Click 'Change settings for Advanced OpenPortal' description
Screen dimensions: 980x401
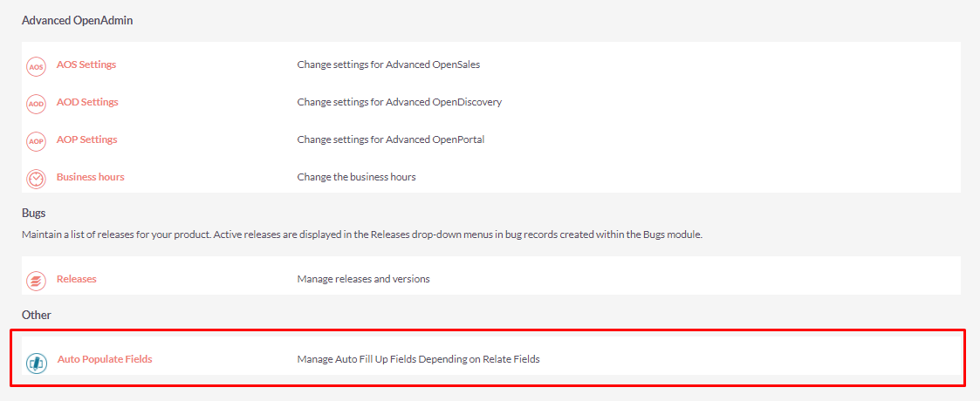coord(391,139)
